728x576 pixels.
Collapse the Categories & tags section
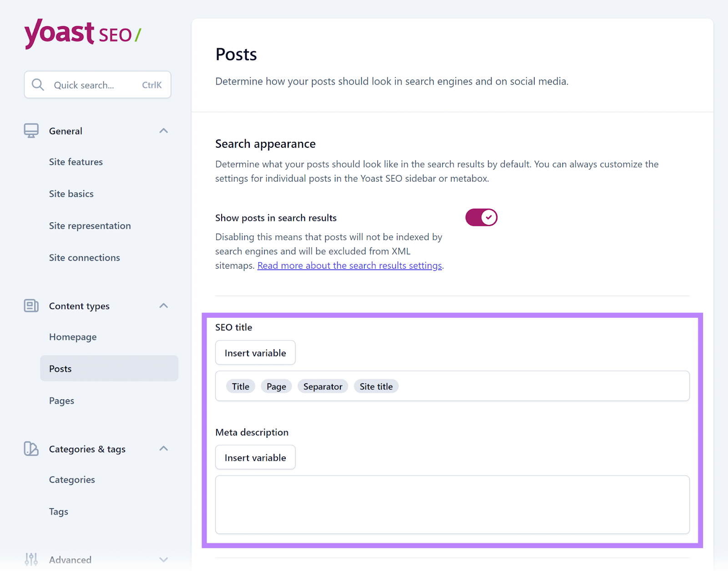163,449
